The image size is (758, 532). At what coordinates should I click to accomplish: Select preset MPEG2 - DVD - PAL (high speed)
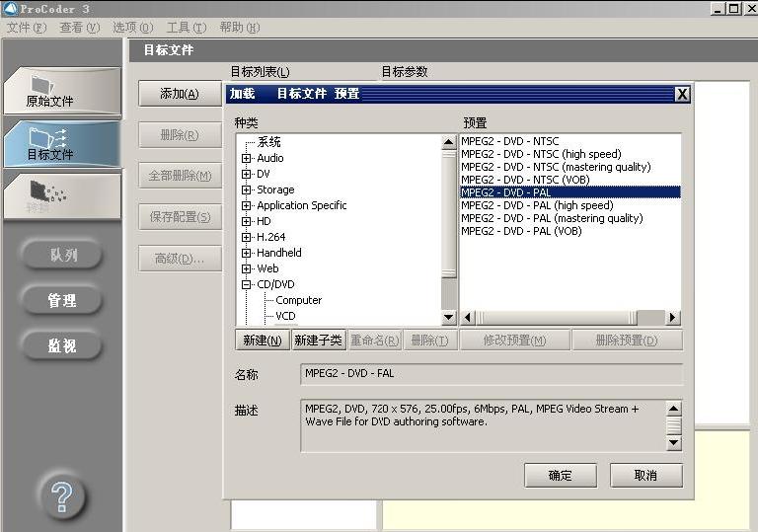[x=537, y=205]
